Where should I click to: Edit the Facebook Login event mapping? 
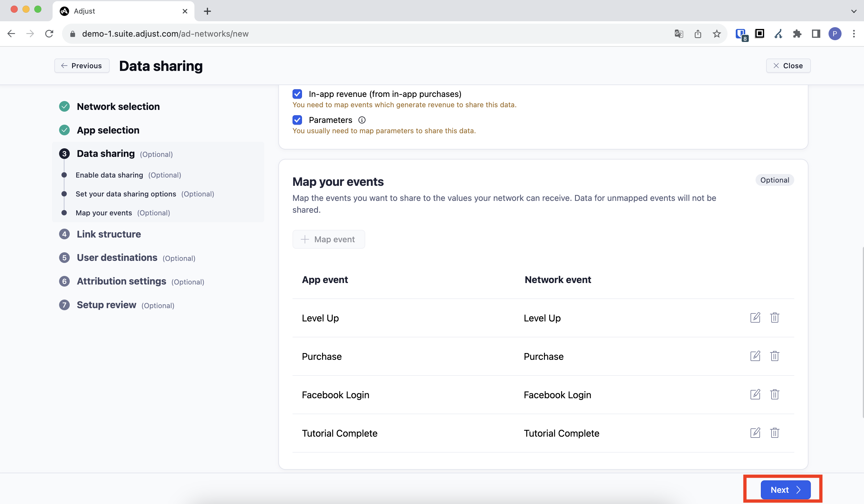[x=755, y=394]
